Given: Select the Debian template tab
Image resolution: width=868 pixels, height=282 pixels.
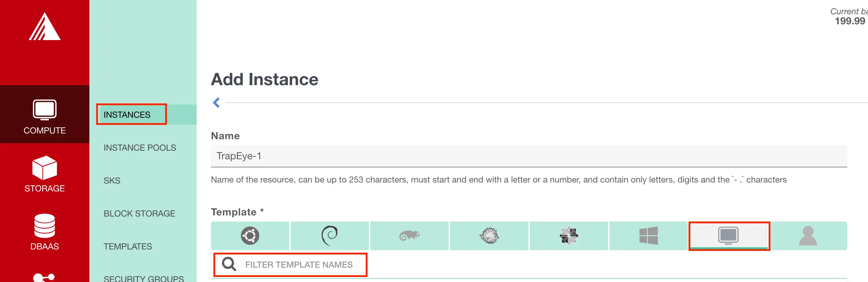Looking at the screenshot, I should (330, 236).
